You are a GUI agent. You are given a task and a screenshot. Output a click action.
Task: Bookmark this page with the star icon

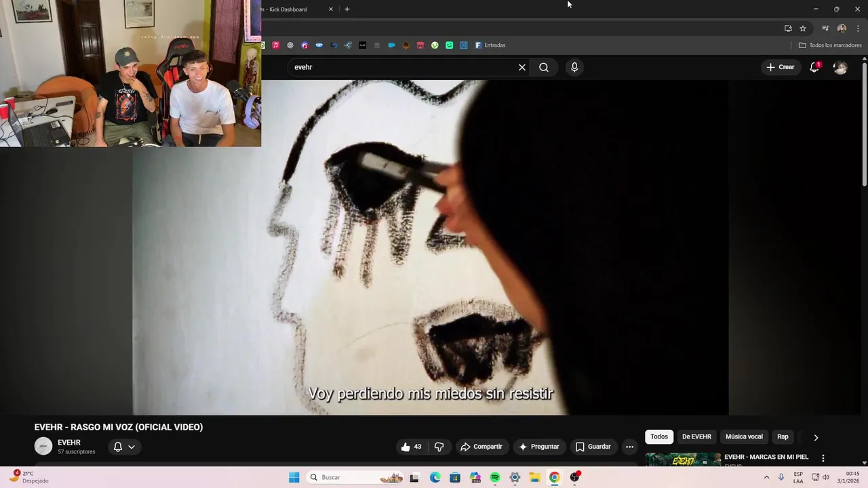(x=803, y=28)
